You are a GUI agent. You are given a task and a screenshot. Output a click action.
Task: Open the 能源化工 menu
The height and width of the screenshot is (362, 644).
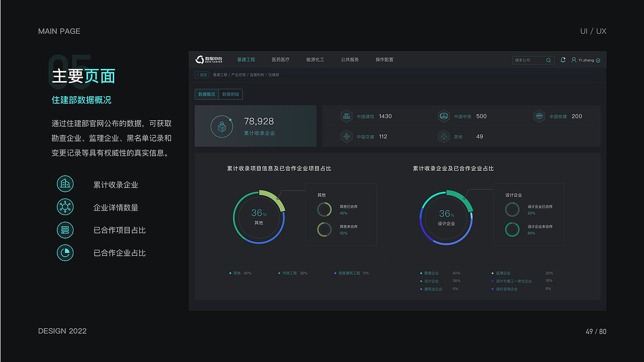315,60
